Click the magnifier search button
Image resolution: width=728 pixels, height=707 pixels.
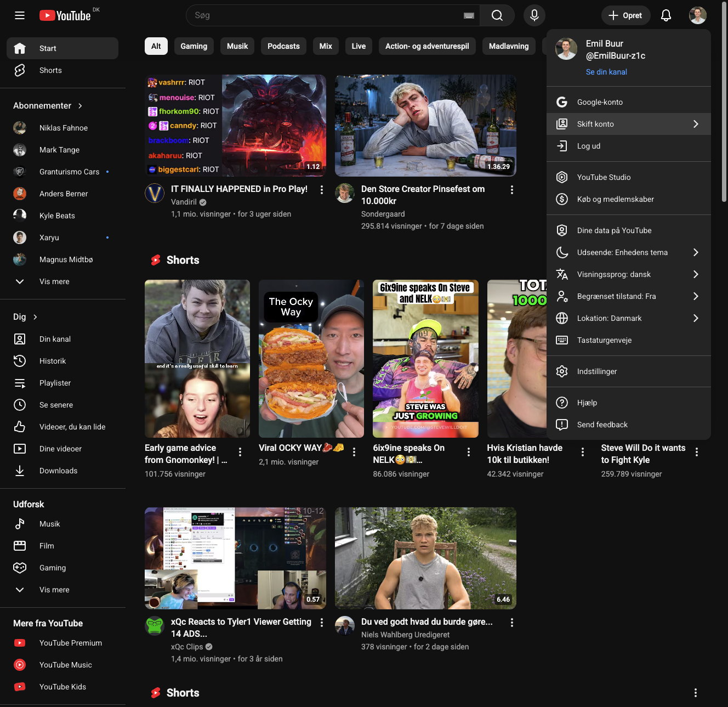point(497,15)
